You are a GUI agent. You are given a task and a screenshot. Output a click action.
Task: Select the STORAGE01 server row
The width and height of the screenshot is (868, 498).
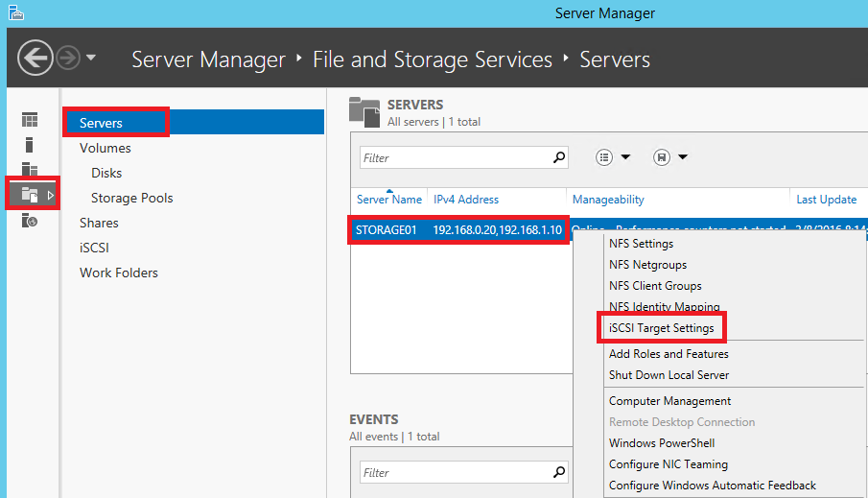(386, 230)
